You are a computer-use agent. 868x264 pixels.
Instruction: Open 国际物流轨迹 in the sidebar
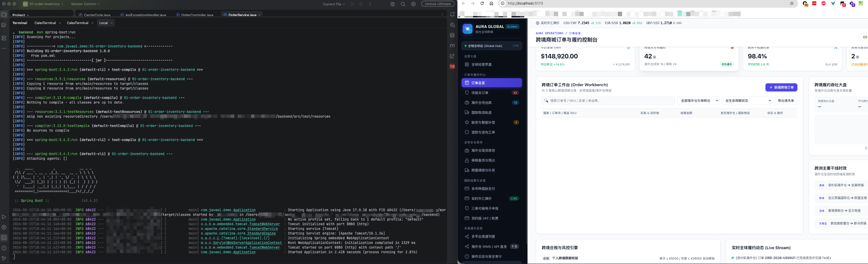click(492, 112)
